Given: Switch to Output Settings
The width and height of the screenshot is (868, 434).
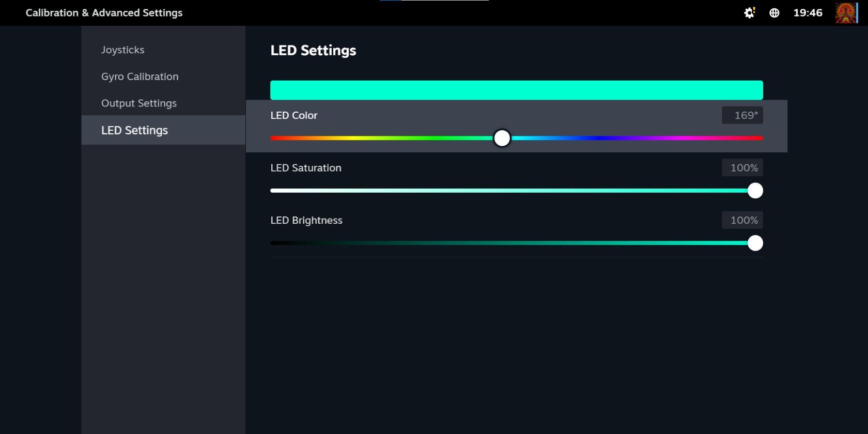Looking at the screenshot, I should point(138,103).
